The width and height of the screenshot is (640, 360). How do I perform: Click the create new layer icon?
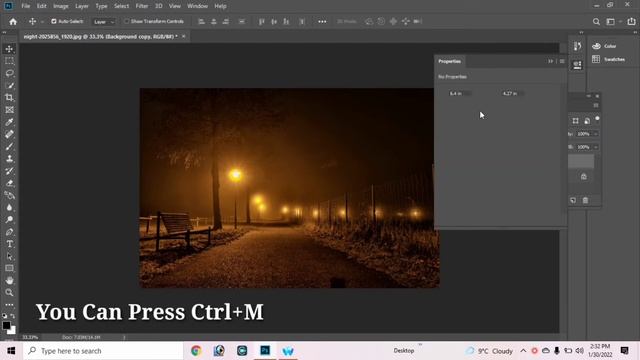coord(573,200)
